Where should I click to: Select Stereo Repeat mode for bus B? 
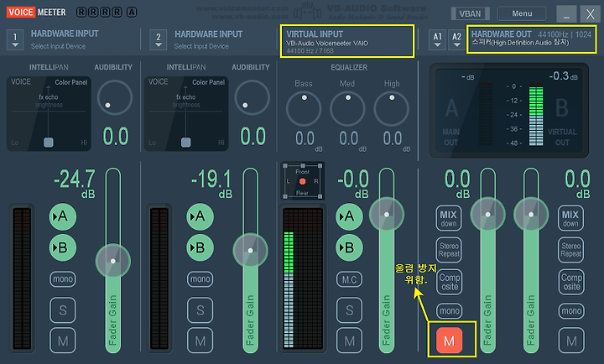point(571,250)
